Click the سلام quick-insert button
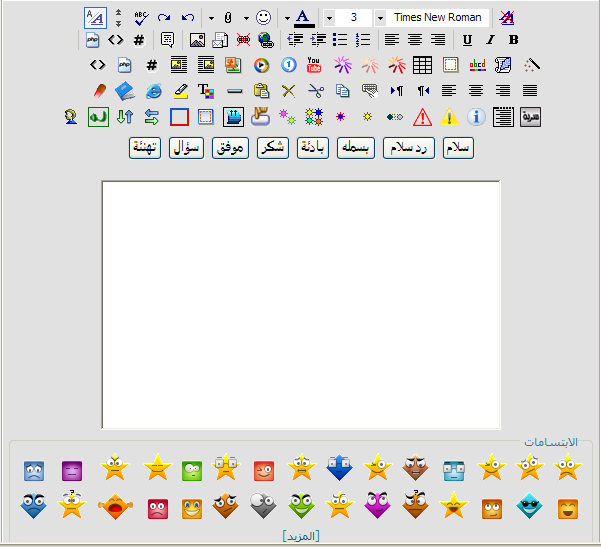The image size is (601, 547). 458,148
